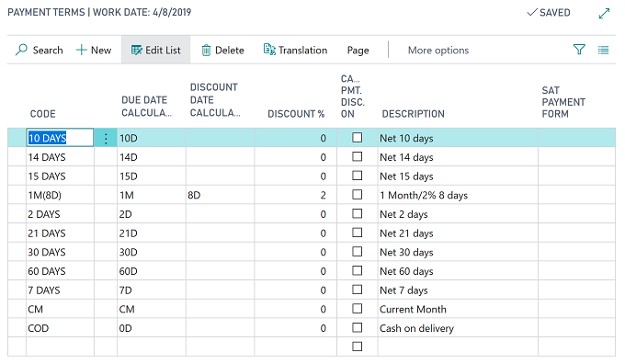Click the SAVED status indicator

tap(549, 13)
